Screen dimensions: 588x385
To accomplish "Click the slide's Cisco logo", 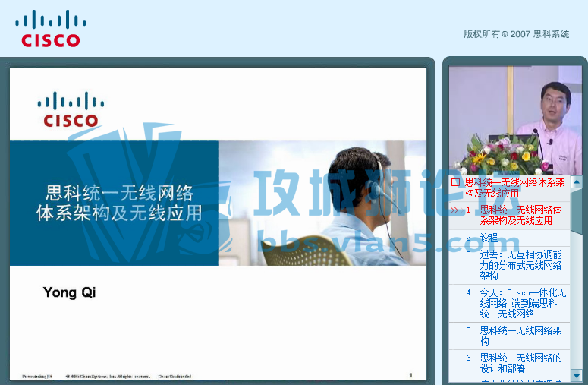I will 71,109.
